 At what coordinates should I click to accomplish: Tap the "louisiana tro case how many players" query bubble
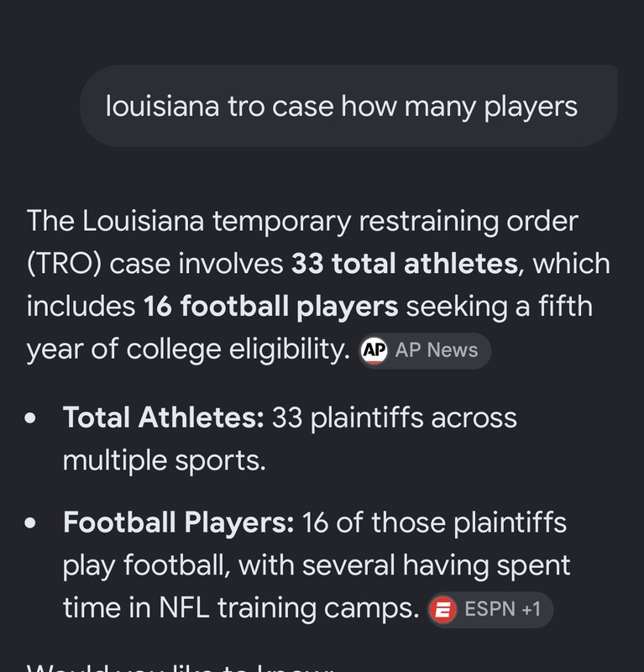(x=348, y=107)
